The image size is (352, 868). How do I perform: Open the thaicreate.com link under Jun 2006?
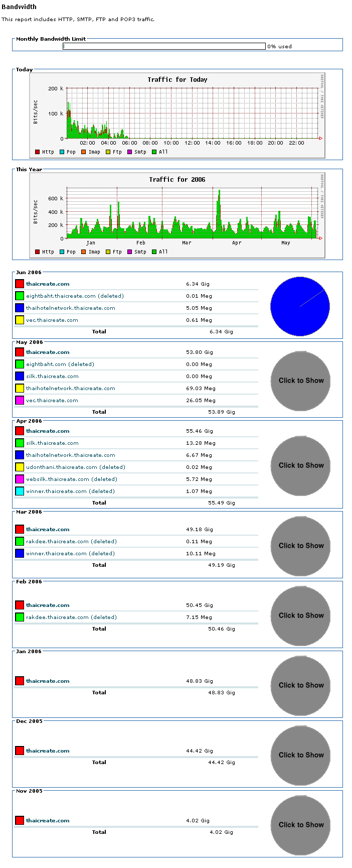tap(48, 284)
